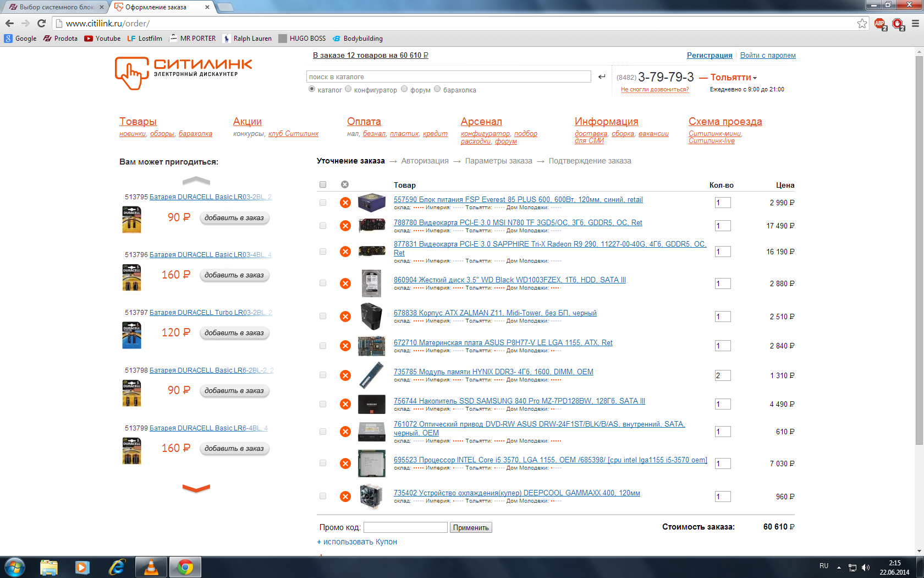Remove MSI N780 video card from order
Image resolution: width=924 pixels, height=578 pixels.
pyautogui.click(x=345, y=226)
